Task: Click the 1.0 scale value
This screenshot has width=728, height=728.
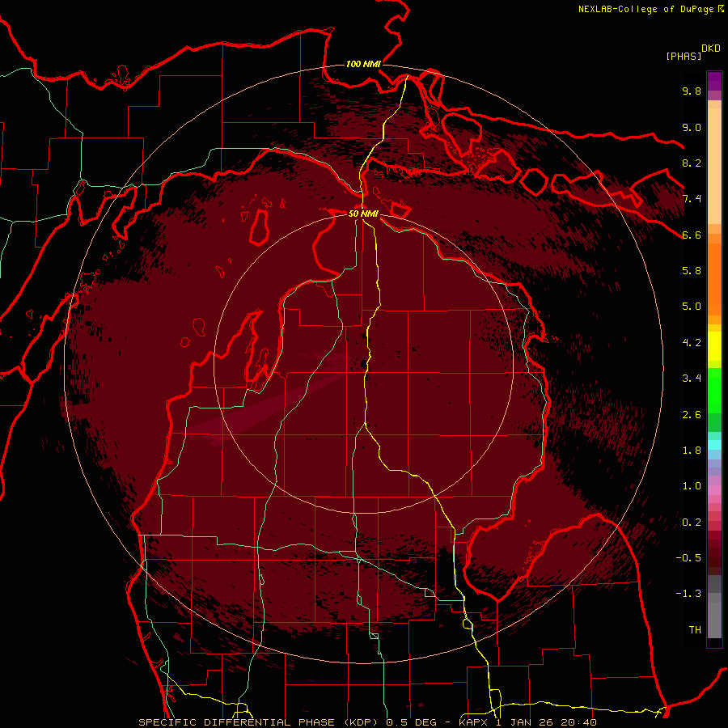Action: (x=692, y=486)
